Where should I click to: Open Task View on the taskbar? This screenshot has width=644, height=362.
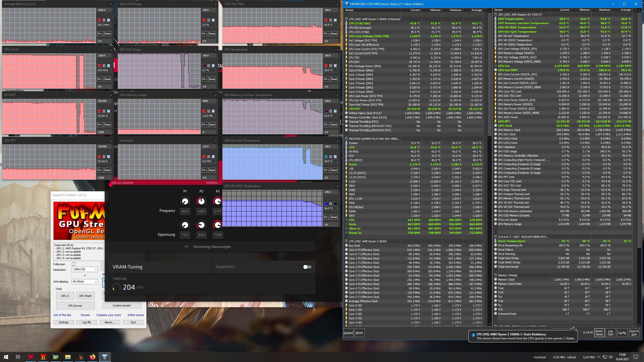coord(18,357)
